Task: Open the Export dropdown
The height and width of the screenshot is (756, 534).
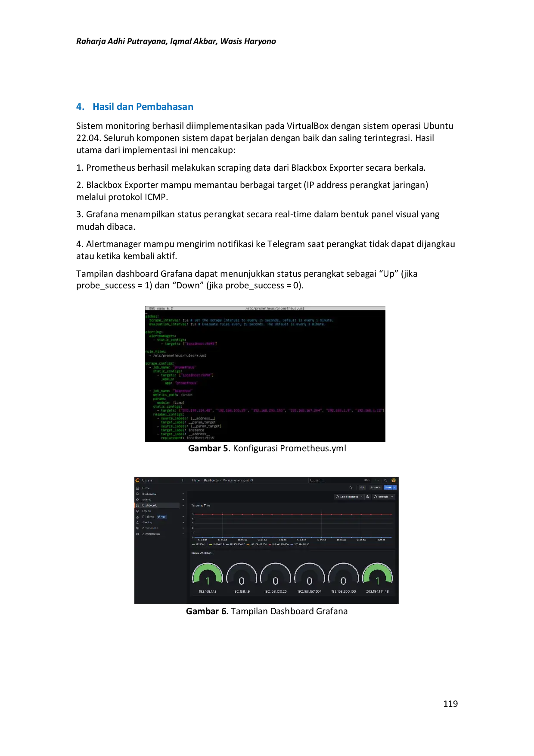Action: (x=376, y=487)
